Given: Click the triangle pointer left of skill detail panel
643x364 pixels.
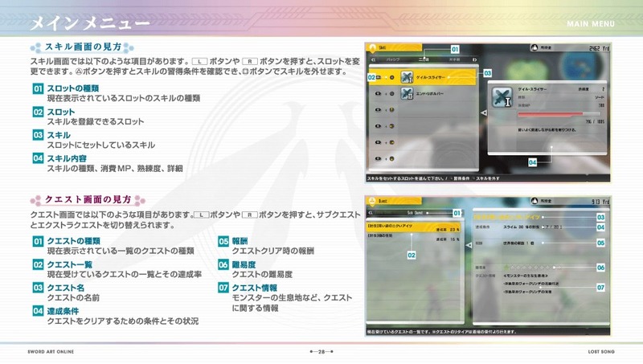Looking at the screenshot, I should click(484, 112).
